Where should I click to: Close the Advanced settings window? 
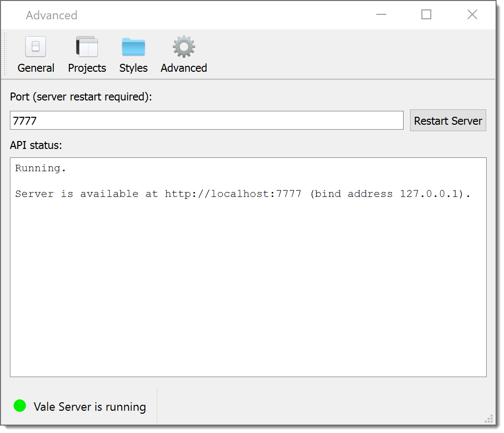(472, 15)
